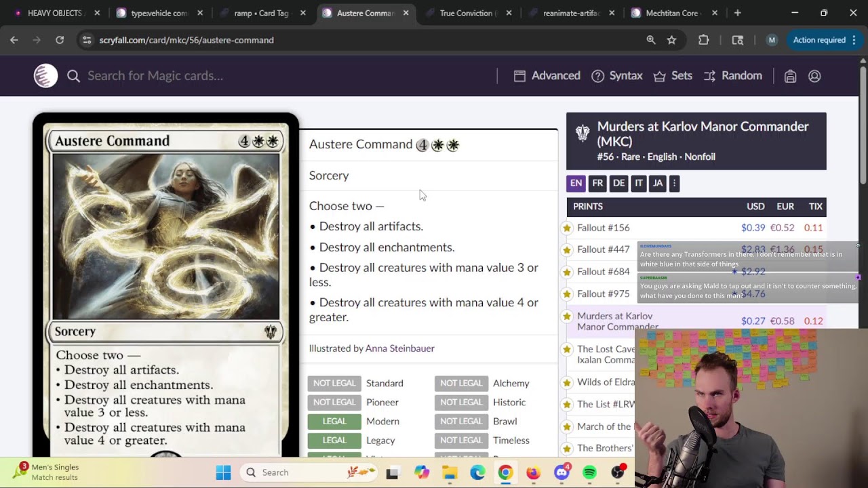Open the Syntax guide
This screenshot has width=868, height=488.
pyautogui.click(x=617, y=76)
